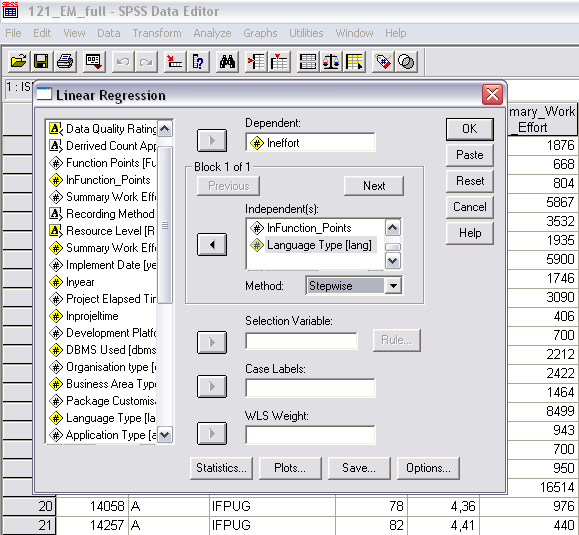Viewport: 579px width, 535px height.
Task: Click the Reset button
Action: tap(470, 181)
